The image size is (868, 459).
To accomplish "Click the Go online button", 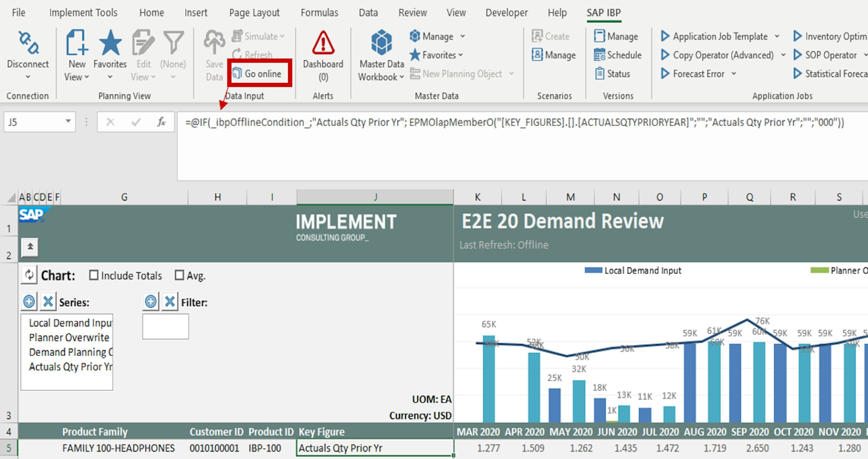I will pos(258,73).
